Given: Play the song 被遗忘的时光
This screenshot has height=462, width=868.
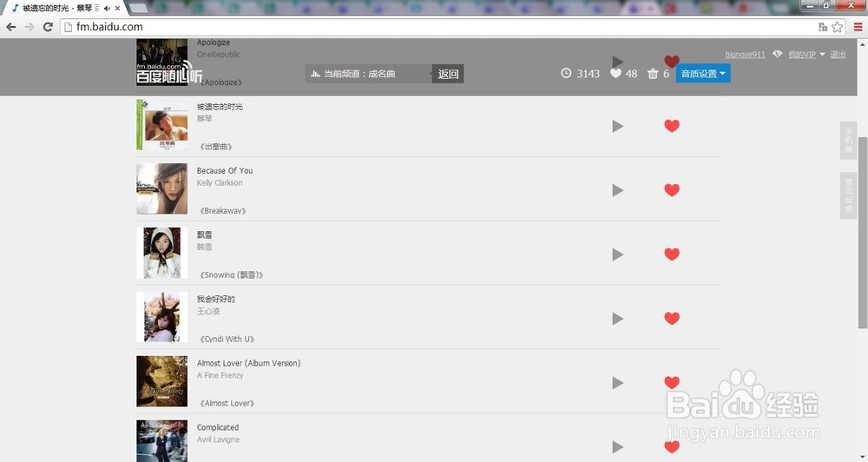Looking at the screenshot, I should pos(618,126).
